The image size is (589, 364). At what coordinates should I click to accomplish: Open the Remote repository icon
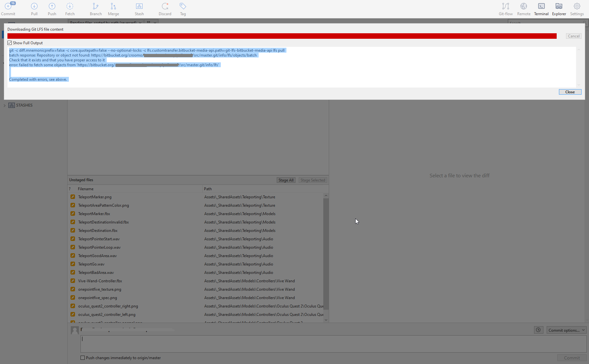pos(524,9)
